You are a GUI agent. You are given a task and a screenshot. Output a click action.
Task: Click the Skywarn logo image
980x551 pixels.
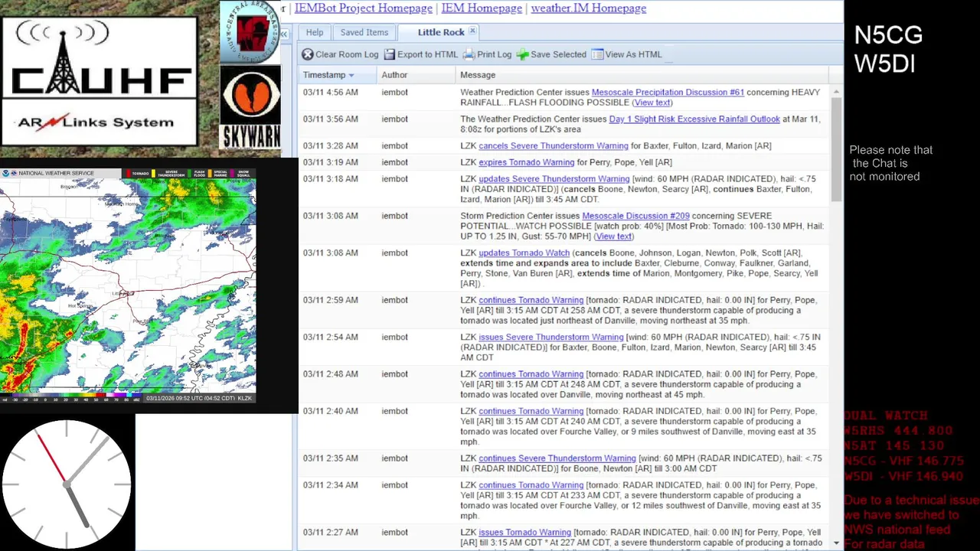pos(250,107)
